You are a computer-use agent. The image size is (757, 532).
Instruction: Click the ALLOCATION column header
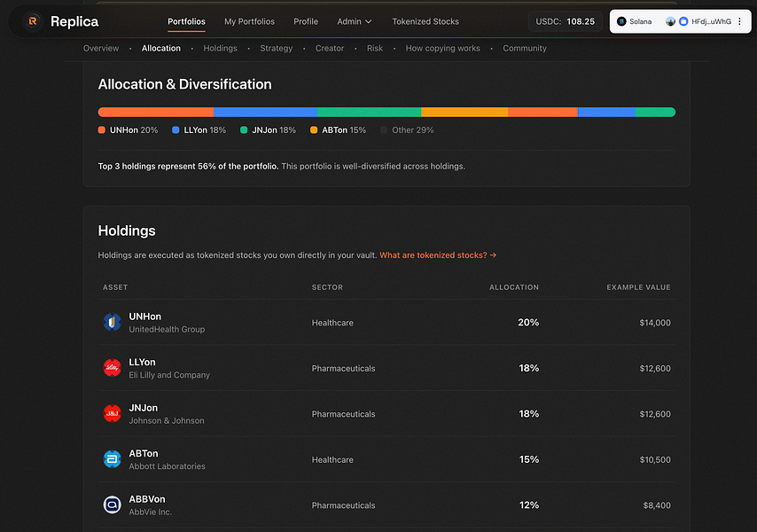click(x=514, y=287)
